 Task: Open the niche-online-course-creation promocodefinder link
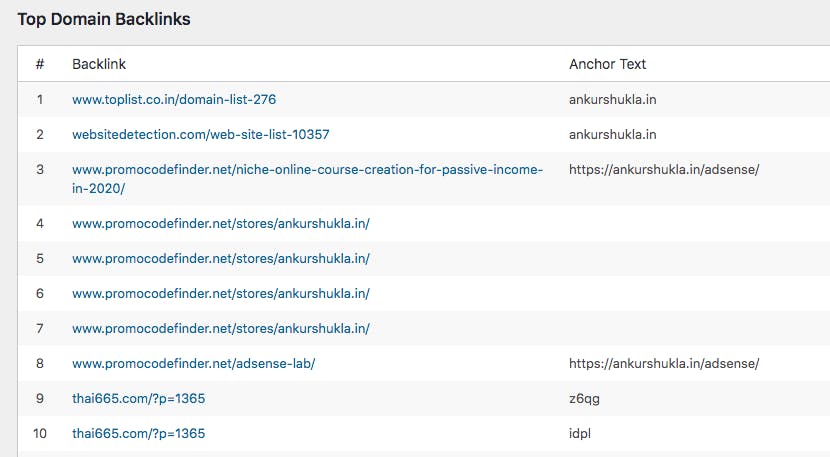(x=307, y=170)
